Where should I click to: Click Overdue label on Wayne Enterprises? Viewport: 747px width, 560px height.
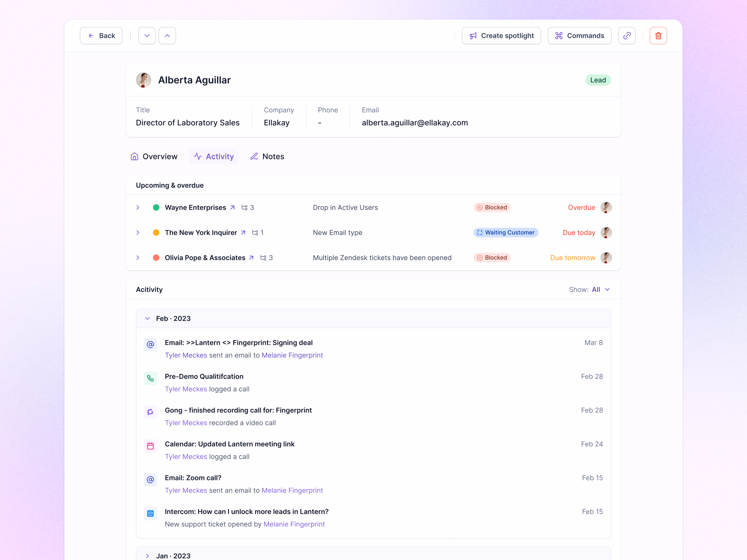tap(581, 208)
